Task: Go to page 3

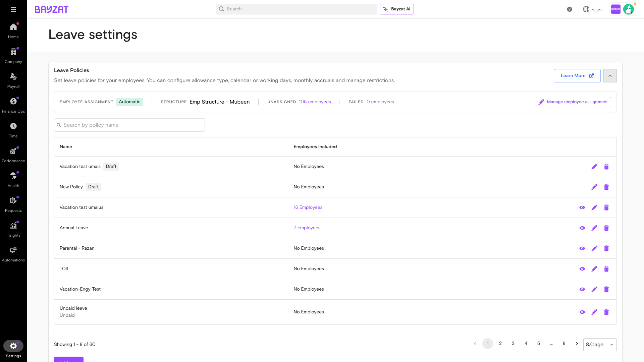Action: [513, 344]
